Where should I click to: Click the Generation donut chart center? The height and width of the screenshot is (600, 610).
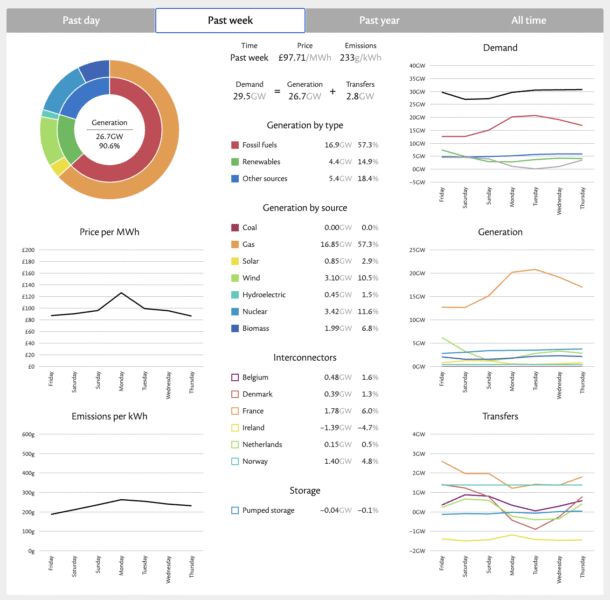109,130
